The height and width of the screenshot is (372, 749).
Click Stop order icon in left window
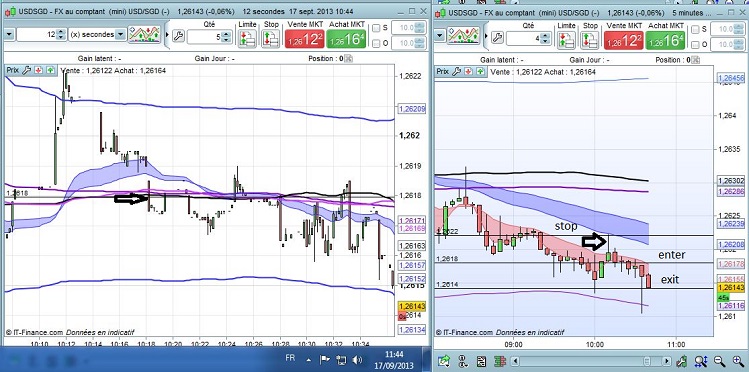pyautogui.click(x=271, y=39)
